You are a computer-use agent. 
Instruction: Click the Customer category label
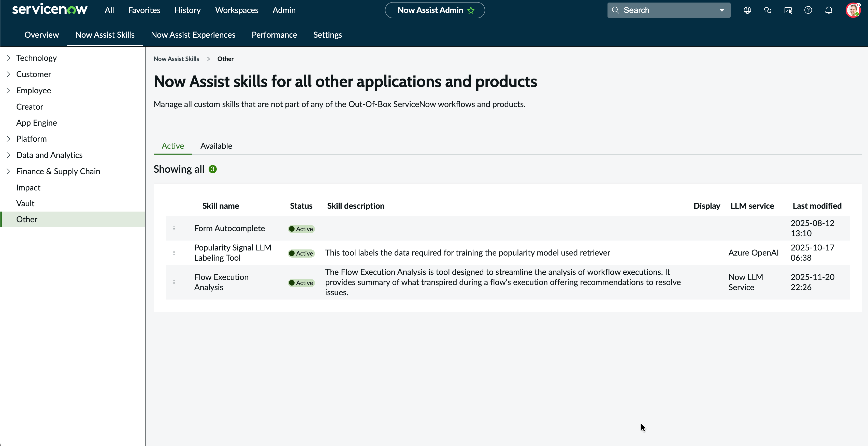[x=34, y=74]
